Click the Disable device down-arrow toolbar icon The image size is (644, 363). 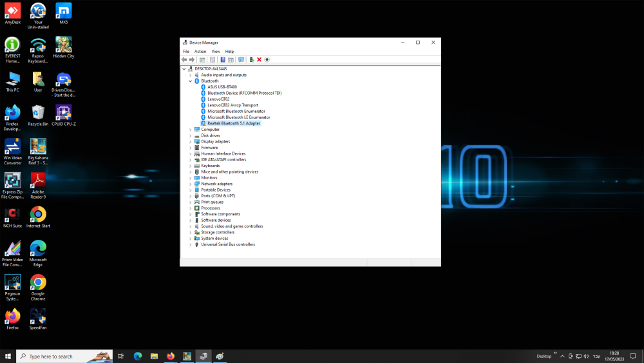click(267, 59)
